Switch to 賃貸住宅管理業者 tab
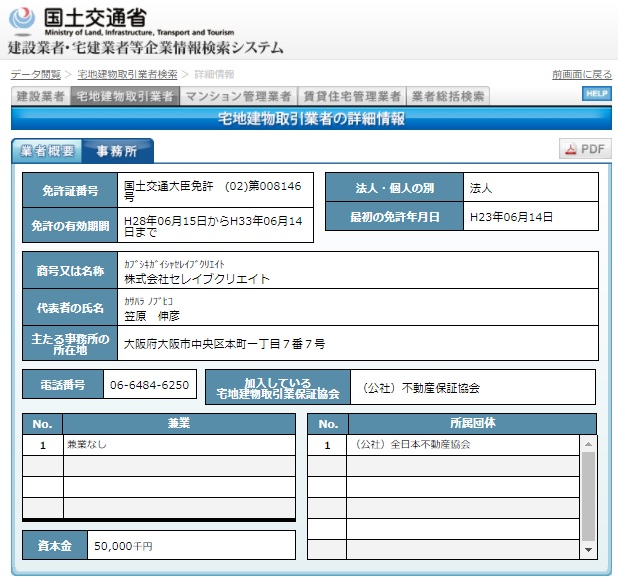The height and width of the screenshot is (581, 618). 352,96
